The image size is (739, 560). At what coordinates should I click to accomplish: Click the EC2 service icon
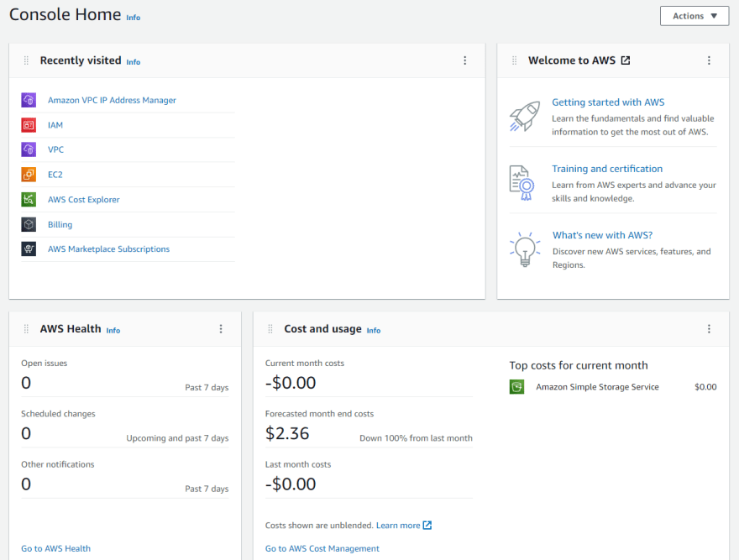click(29, 175)
